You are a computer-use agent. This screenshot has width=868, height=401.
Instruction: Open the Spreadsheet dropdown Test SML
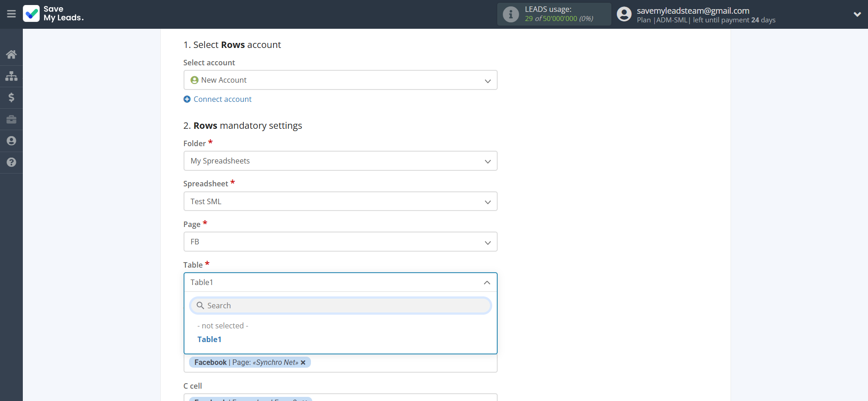point(340,201)
